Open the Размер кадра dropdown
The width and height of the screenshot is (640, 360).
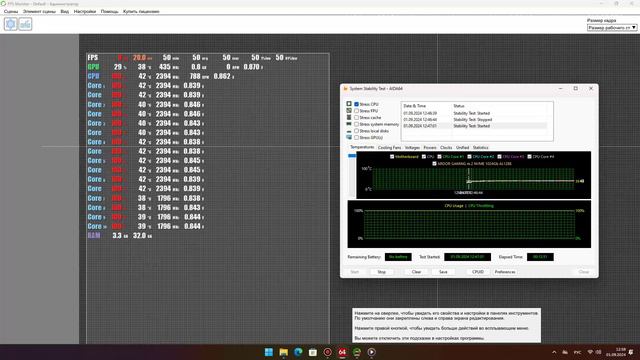[x=612, y=27]
